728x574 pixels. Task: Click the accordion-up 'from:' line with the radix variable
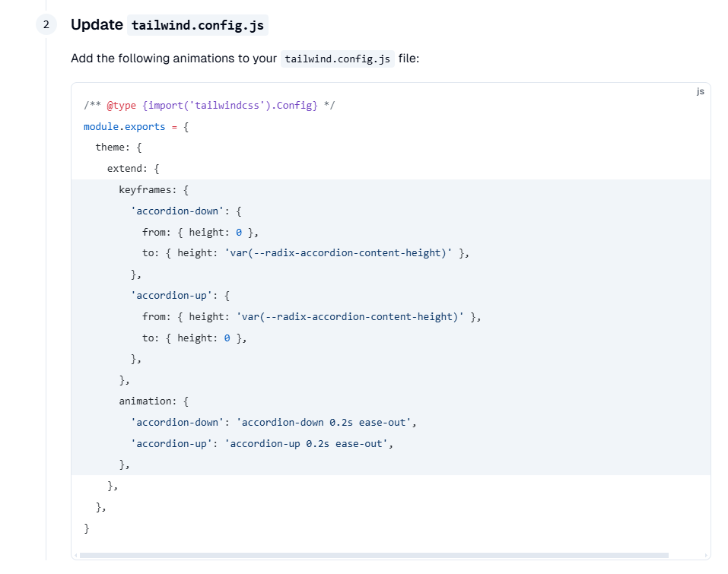point(312,316)
